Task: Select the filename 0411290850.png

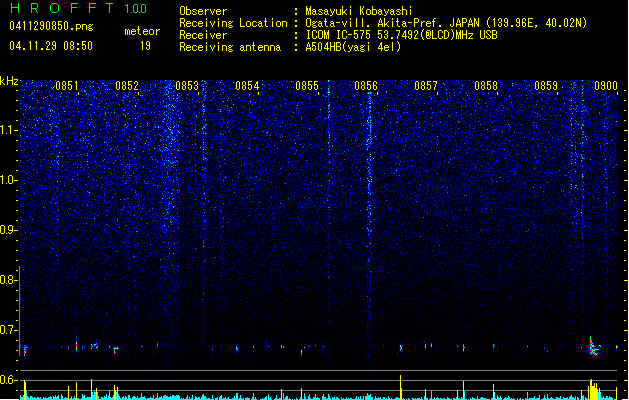Action: pyautogui.click(x=51, y=26)
